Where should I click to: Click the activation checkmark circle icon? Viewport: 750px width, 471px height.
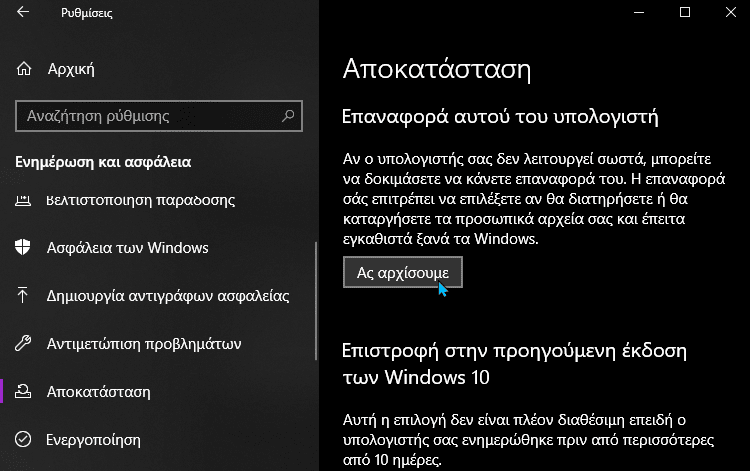pyautogui.click(x=23, y=439)
